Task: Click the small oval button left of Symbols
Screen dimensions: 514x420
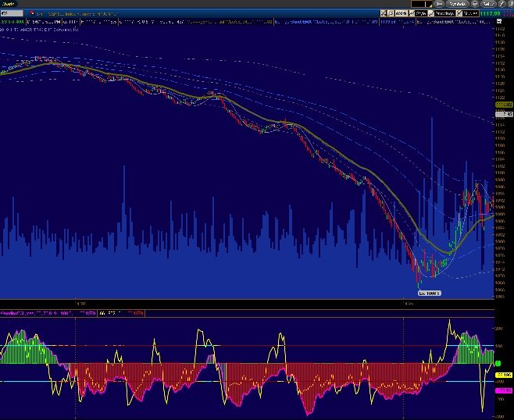Action: [439, 4]
